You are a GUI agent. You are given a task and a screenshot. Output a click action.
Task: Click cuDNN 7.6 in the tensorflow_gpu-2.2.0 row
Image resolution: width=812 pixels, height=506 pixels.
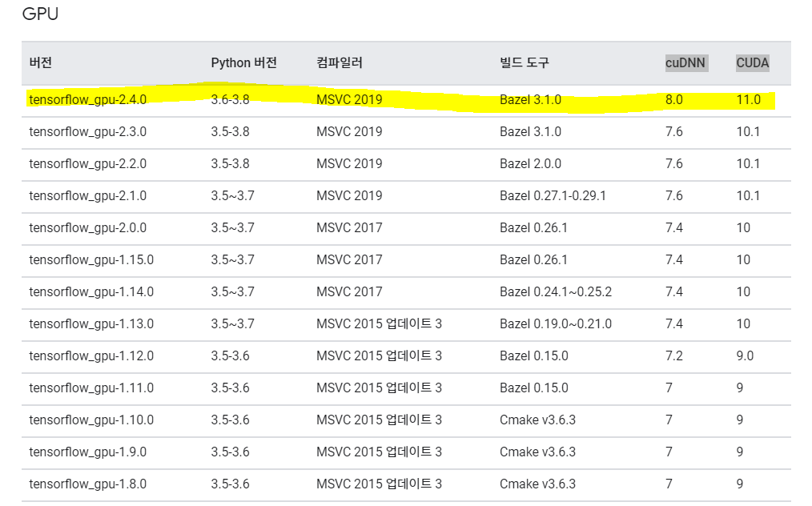673,163
